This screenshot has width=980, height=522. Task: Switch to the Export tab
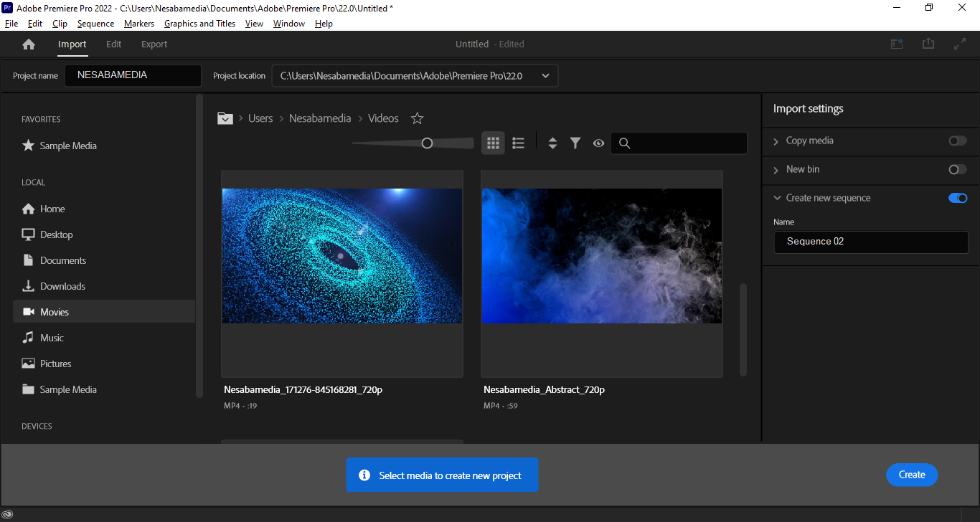click(154, 44)
